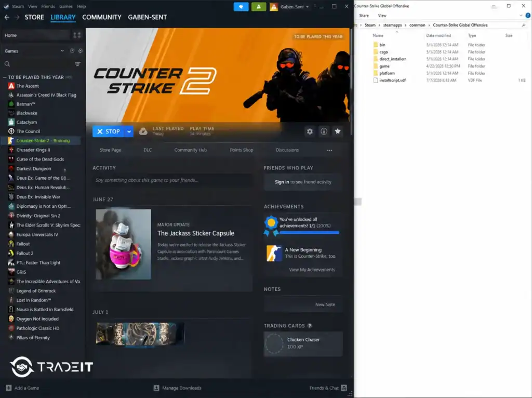The width and height of the screenshot is (532, 398).
Task: Click the Explorer Type column header
Action: pos(472,35)
